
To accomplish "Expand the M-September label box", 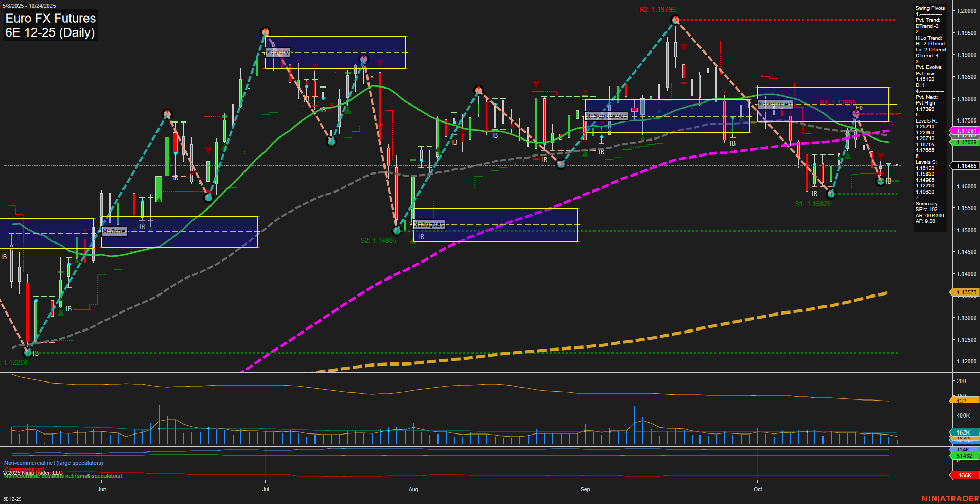I will click(607, 116).
